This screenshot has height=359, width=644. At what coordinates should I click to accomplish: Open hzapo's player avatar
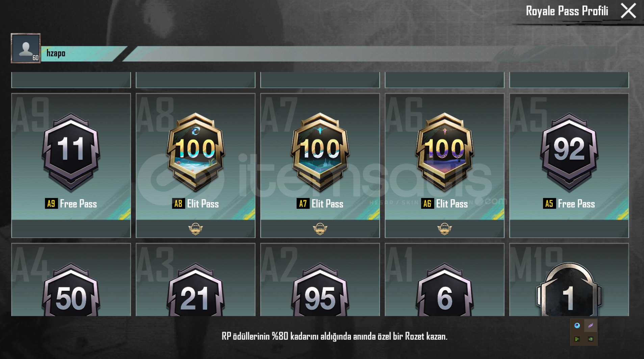pyautogui.click(x=26, y=48)
